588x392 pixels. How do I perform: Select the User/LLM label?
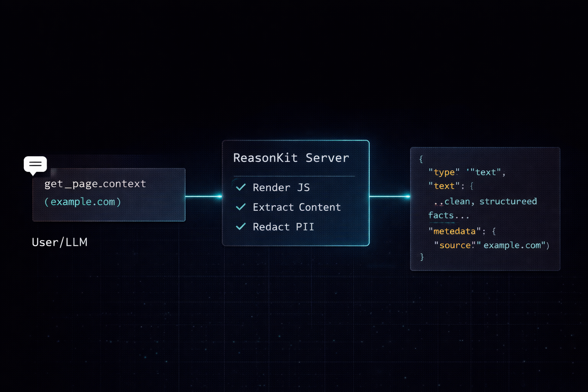point(59,242)
